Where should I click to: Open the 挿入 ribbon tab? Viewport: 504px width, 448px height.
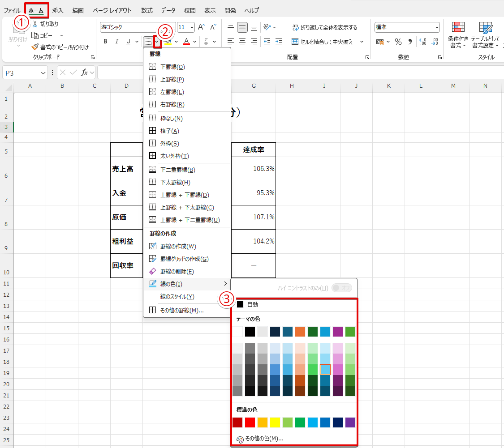pos(57,10)
